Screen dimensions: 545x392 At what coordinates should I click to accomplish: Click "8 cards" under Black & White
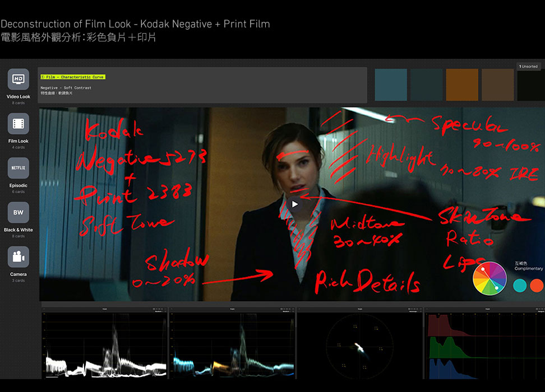click(19, 236)
